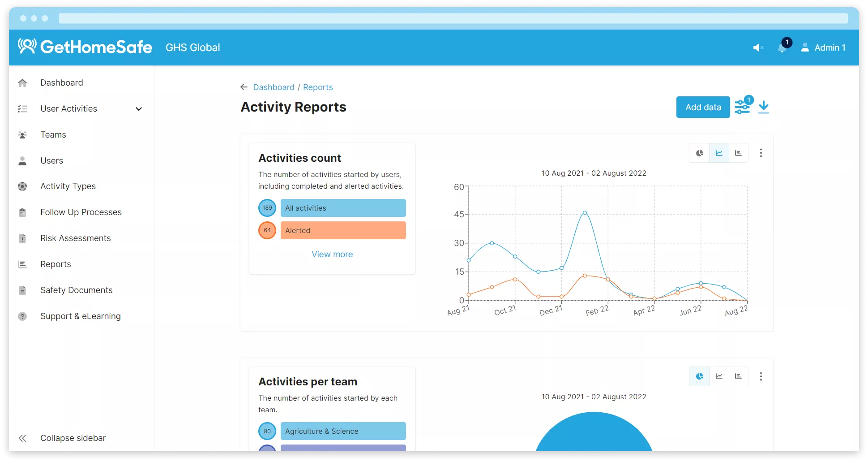Viewport: 868px width, 462px height.
Task: Download the activity reports
Action: 764,107
